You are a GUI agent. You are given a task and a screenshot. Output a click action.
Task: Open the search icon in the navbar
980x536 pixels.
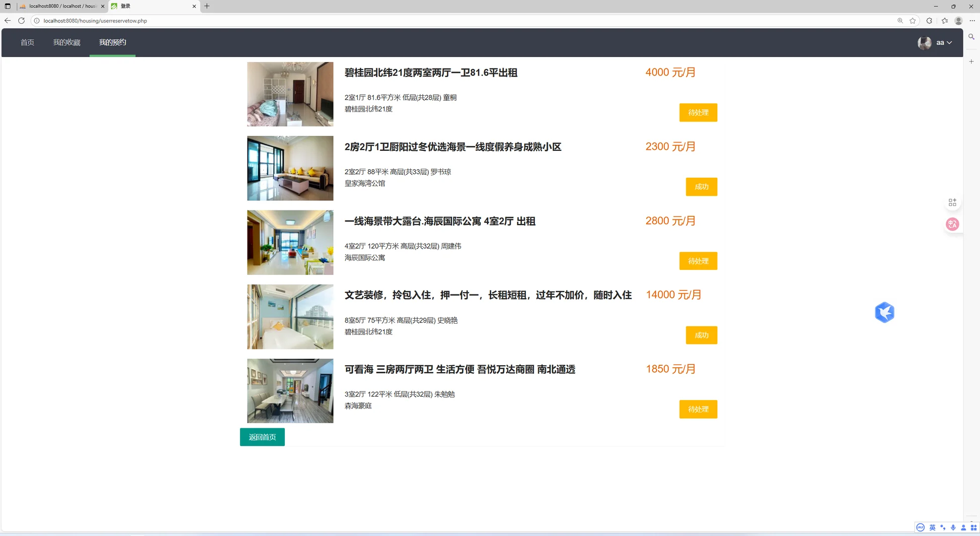971,37
